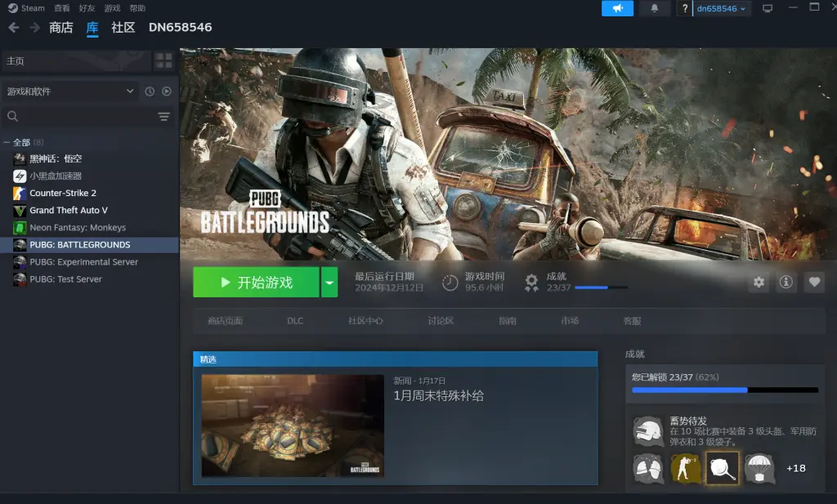Open the notifications bell
Viewport: 837px width, 504px height.
pyautogui.click(x=654, y=8)
